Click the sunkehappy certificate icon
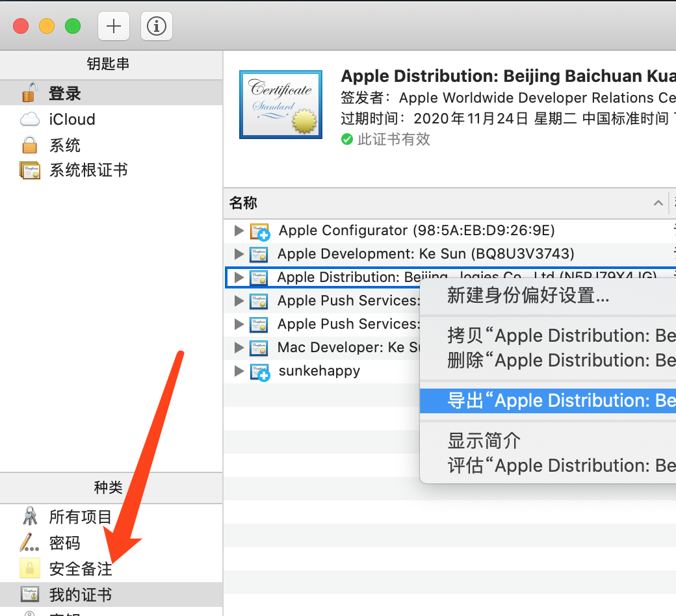The width and height of the screenshot is (676, 616). pyautogui.click(x=260, y=372)
